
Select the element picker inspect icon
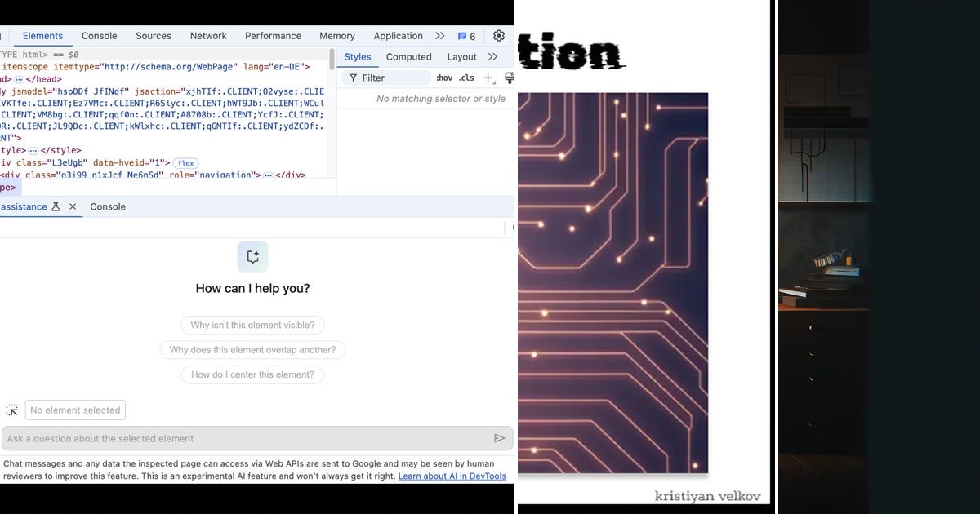[12, 410]
